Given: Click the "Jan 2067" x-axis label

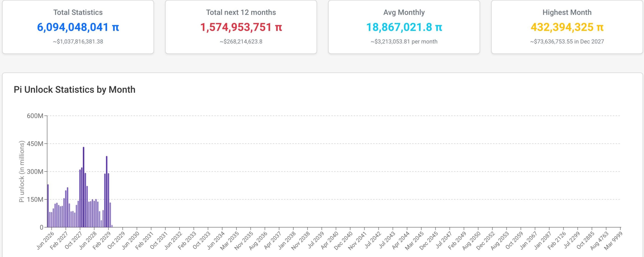Looking at the screenshot, I should (x=529, y=240).
